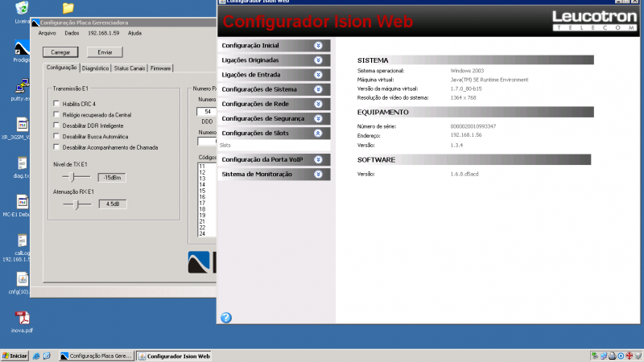Viewport: 644px width, 362px height.
Task: Adjust the Nível de TX E1 slider
Action: tap(72, 176)
